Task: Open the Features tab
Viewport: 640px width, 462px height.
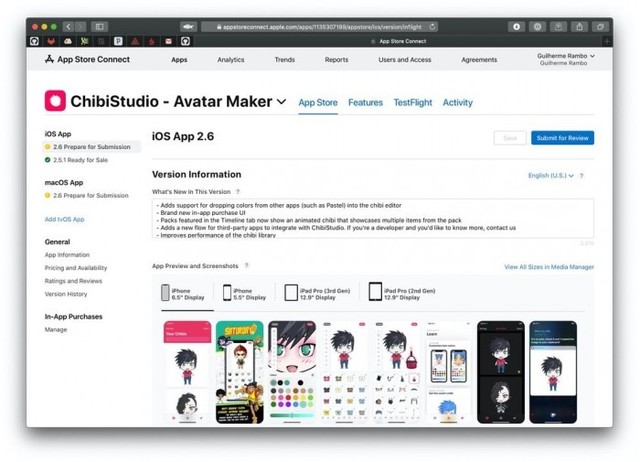Action: click(365, 103)
